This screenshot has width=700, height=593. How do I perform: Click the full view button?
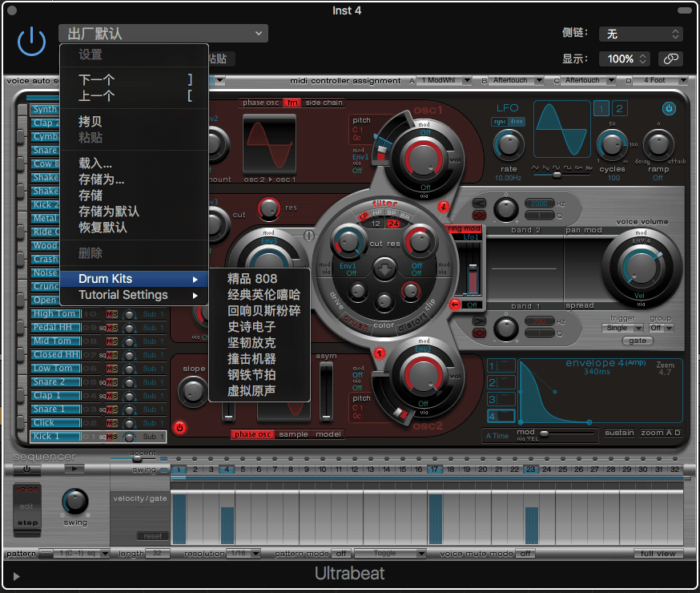point(658,553)
